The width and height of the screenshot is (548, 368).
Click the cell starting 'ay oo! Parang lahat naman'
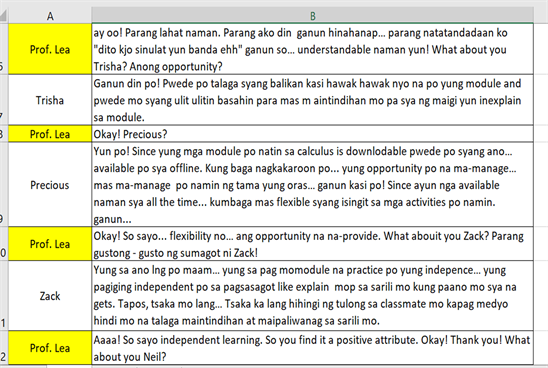(x=312, y=49)
